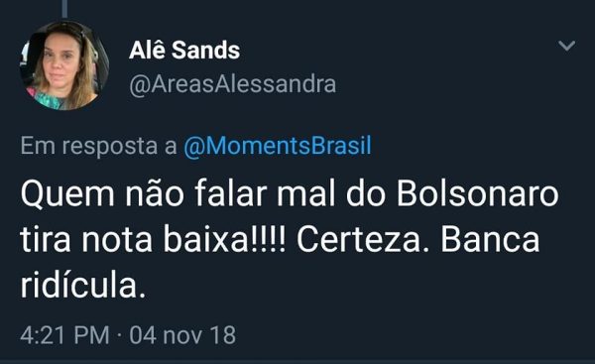Click the word 'ridícula.' ending the tweet

[x=82, y=285]
